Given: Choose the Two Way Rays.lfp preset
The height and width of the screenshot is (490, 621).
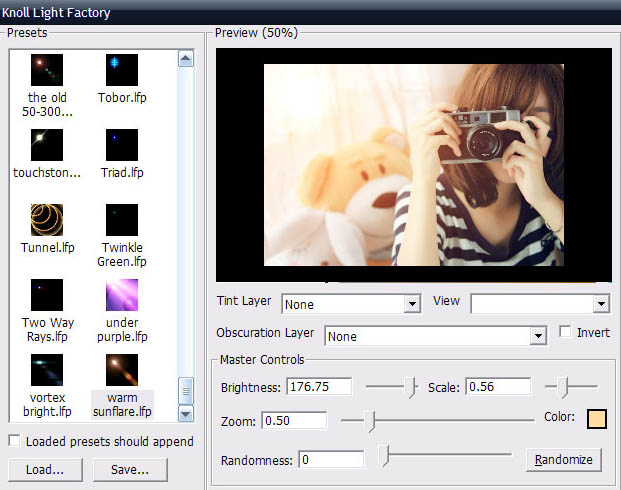Looking at the screenshot, I should (x=47, y=295).
